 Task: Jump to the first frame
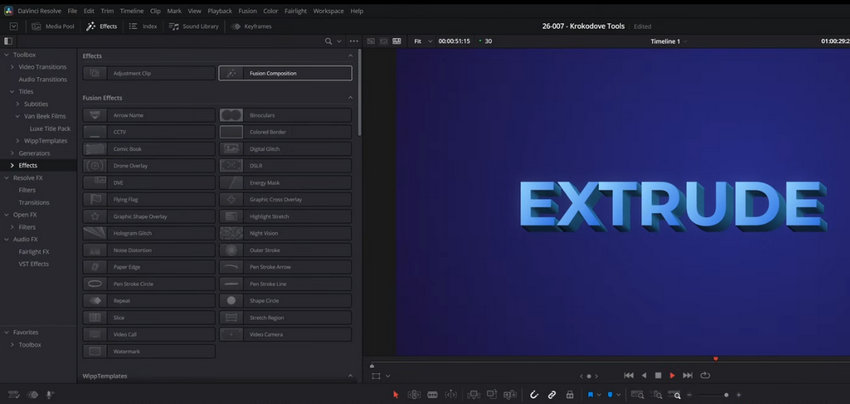coord(629,375)
